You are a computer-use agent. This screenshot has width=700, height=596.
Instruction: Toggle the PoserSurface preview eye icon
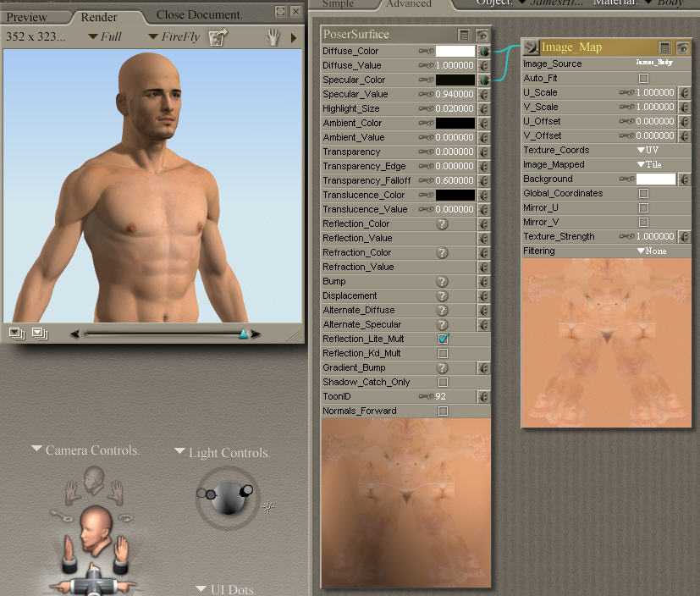pos(481,35)
